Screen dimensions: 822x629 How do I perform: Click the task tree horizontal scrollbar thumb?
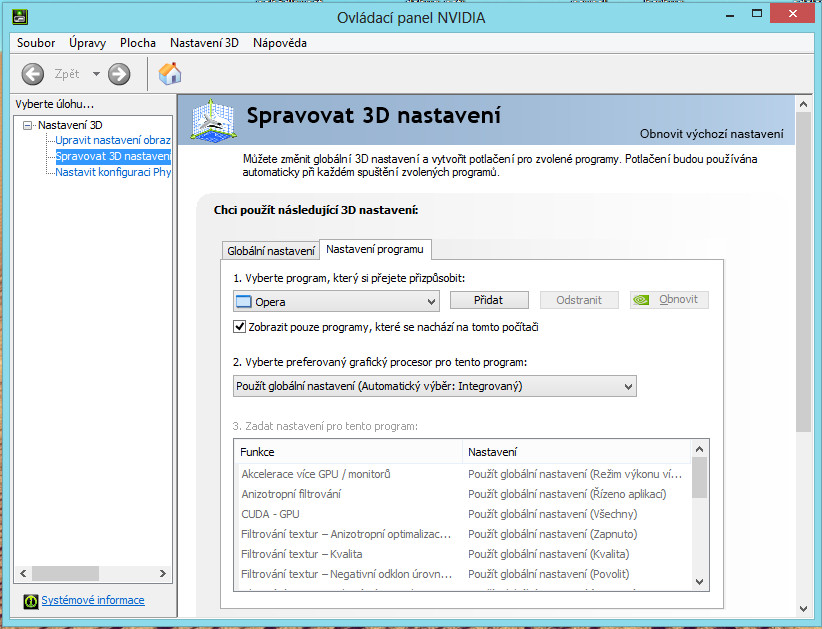66,573
